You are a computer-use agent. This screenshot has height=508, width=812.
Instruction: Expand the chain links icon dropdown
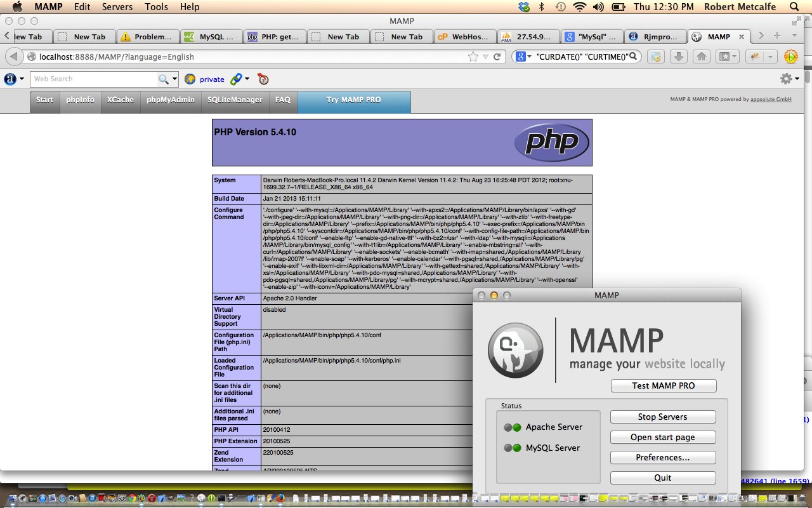247,79
